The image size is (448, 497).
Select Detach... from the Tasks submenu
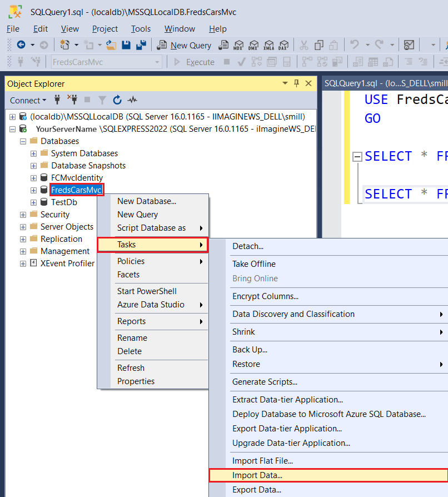(328, 246)
